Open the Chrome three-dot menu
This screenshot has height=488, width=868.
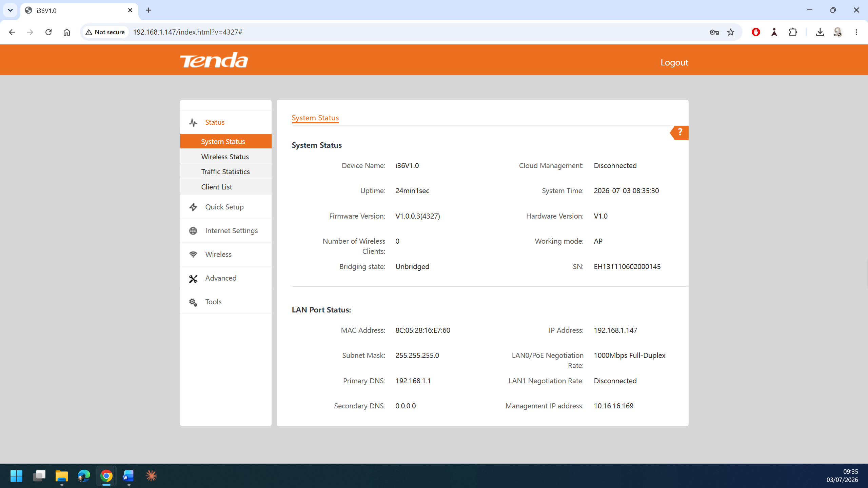pos(856,32)
